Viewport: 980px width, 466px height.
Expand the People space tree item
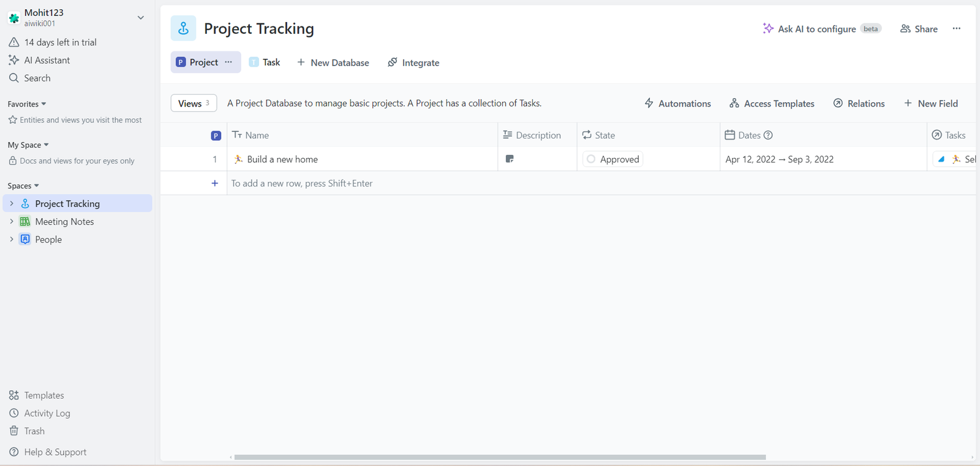11,239
